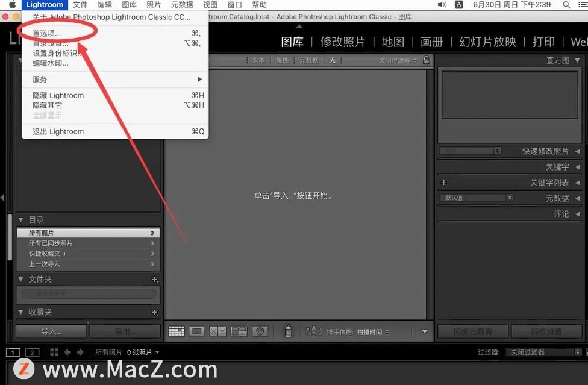Switch to Loupe view in toolbar
588x385 pixels.
click(197, 331)
